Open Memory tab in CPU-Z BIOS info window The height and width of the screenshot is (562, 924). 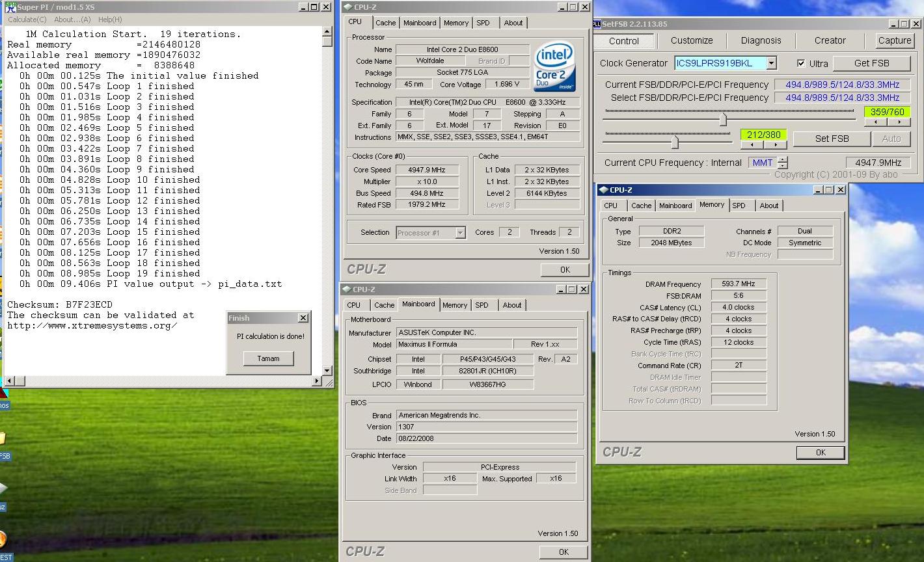454,305
